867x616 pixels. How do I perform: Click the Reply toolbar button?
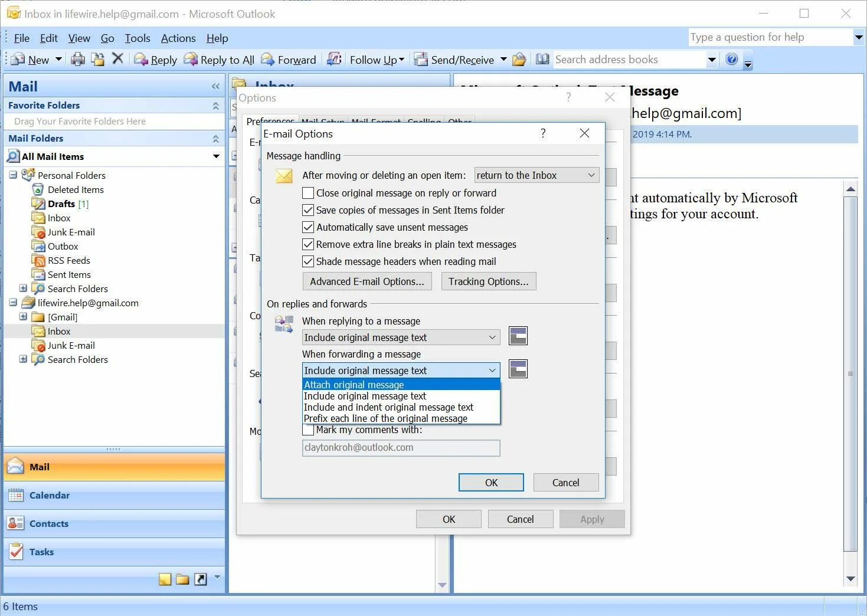tap(156, 60)
